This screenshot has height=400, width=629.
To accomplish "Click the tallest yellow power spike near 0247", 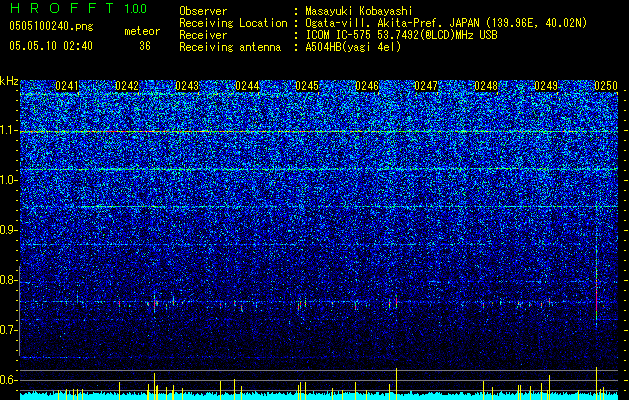I will 396,384.
